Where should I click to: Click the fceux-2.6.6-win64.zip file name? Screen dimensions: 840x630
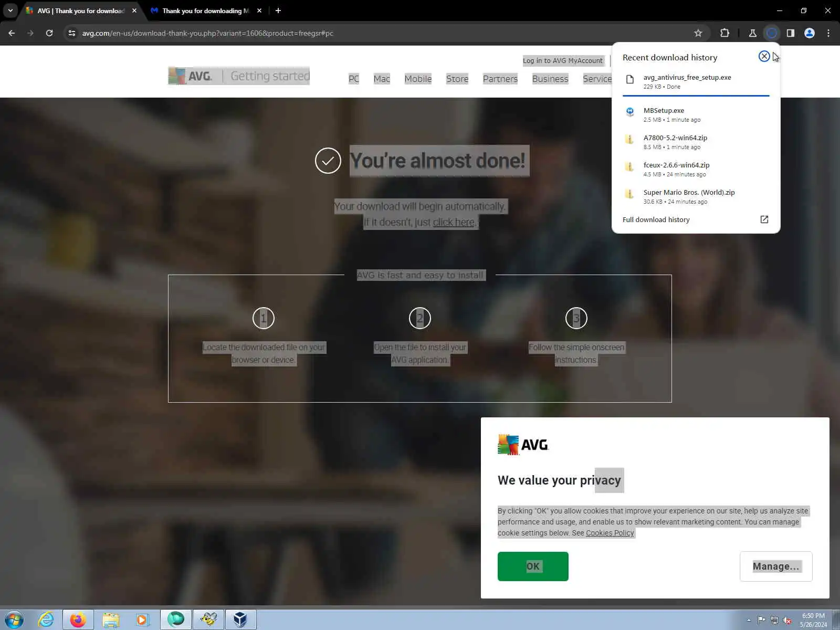point(676,165)
